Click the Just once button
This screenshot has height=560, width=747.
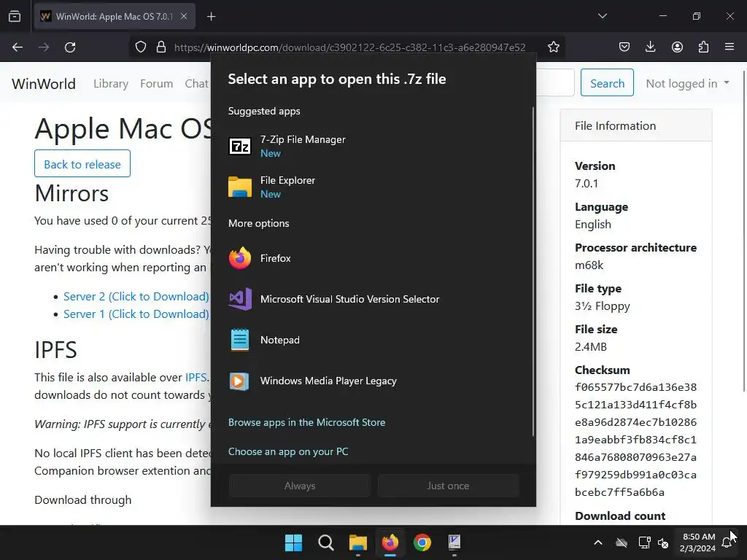coord(449,486)
